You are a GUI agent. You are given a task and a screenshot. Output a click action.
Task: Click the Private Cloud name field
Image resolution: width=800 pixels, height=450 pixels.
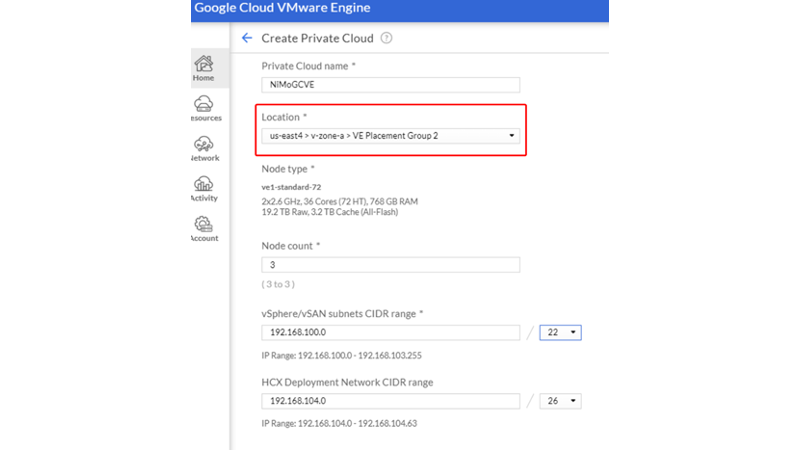click(x=390, y=85)
